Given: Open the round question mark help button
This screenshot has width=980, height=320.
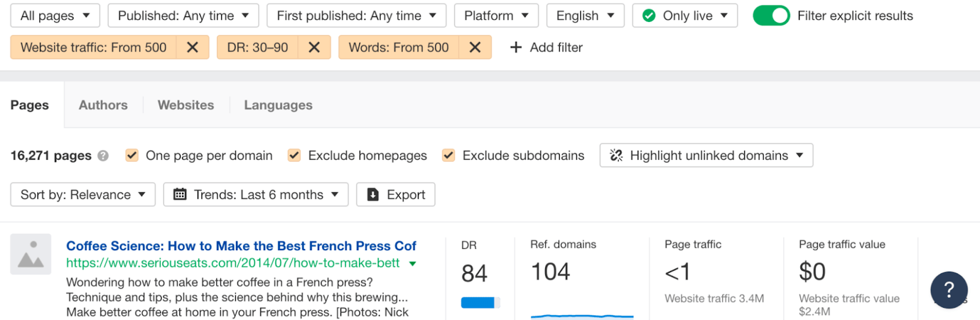Looking at the screenshot, I should coord(949,289).
